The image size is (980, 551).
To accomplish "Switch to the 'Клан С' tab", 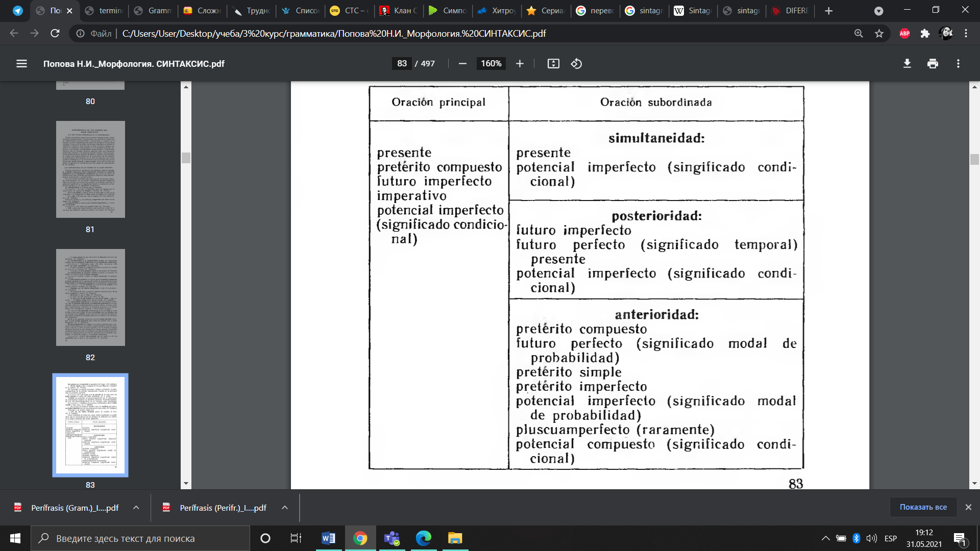I will click(x=398, y=11).
